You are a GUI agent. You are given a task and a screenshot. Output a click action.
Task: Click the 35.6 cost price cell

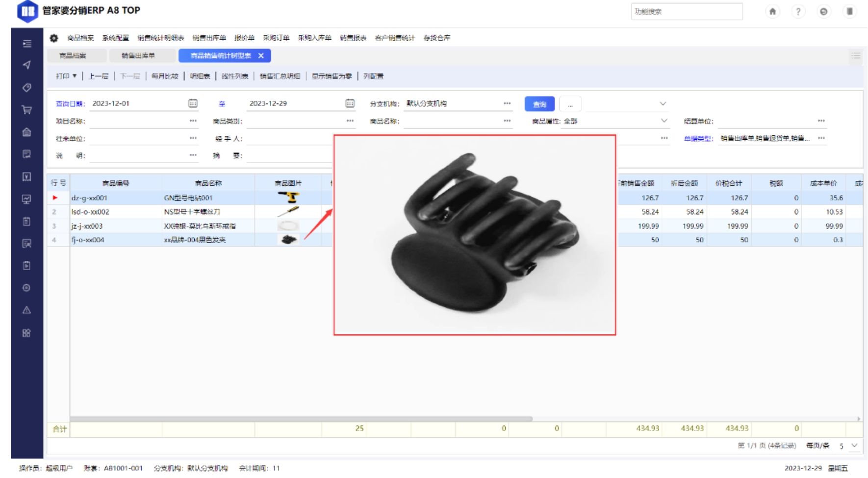(823, 198)
